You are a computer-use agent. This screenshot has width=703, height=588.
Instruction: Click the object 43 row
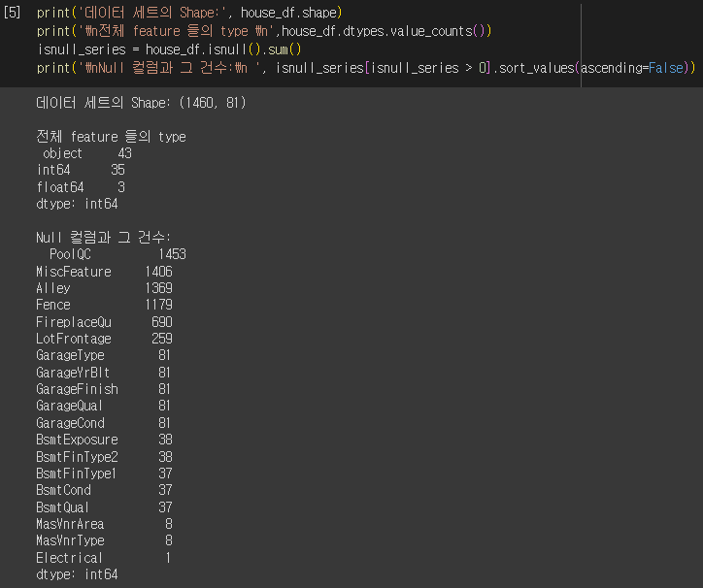[87, 153]
